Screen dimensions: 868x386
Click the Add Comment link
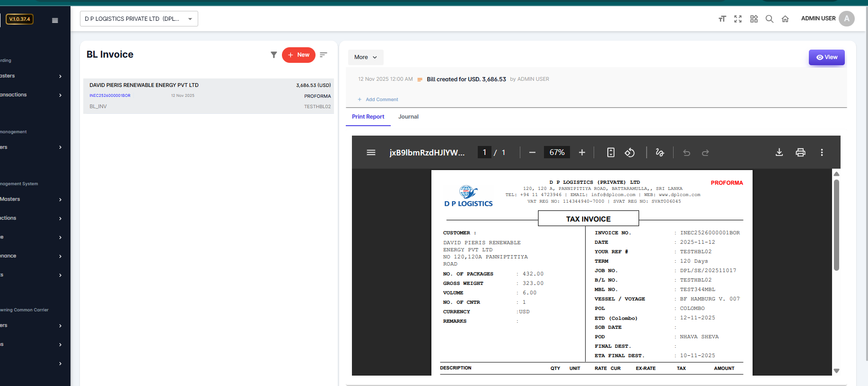click(x=381, y=100)
